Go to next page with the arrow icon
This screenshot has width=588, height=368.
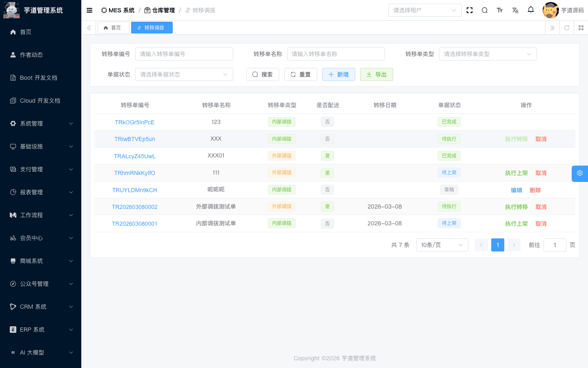514,245
